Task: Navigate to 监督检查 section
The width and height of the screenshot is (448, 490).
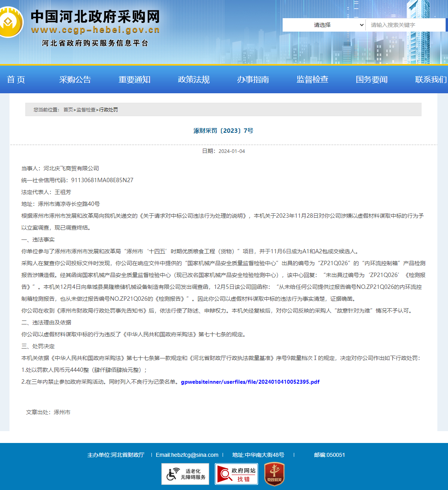Action: (312, 79)
